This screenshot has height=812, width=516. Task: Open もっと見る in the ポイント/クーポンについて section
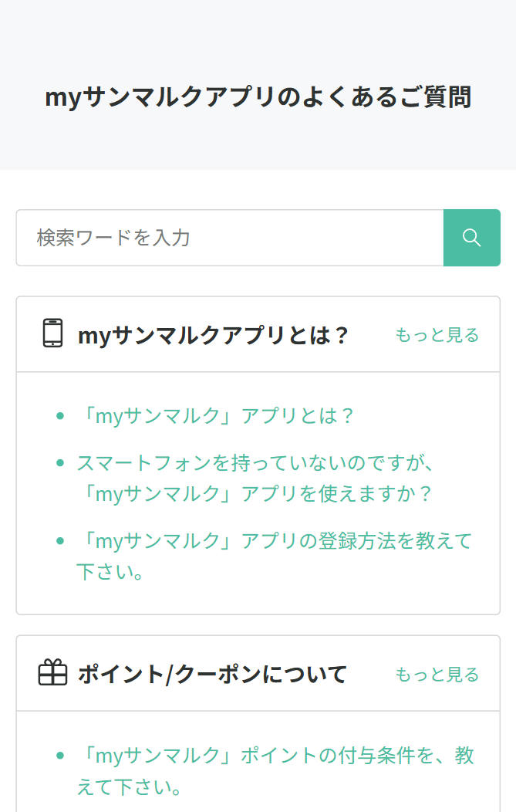coord(437,675)
